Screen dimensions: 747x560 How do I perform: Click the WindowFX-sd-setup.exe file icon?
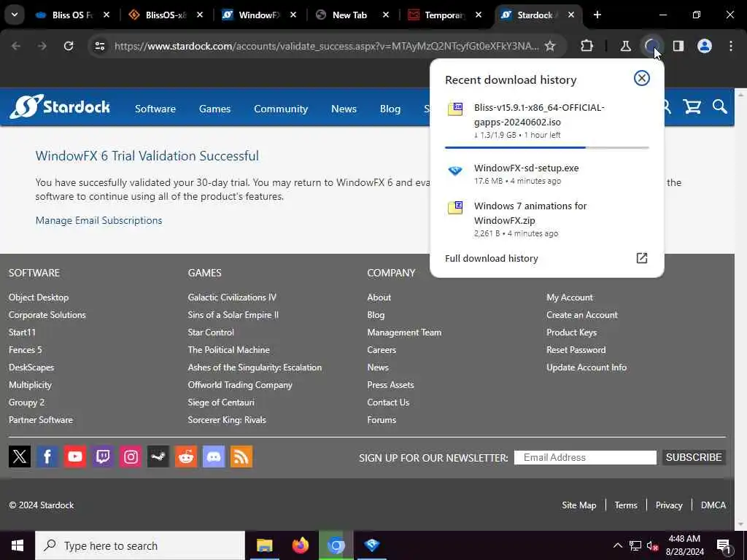click(x=455, y=171)
